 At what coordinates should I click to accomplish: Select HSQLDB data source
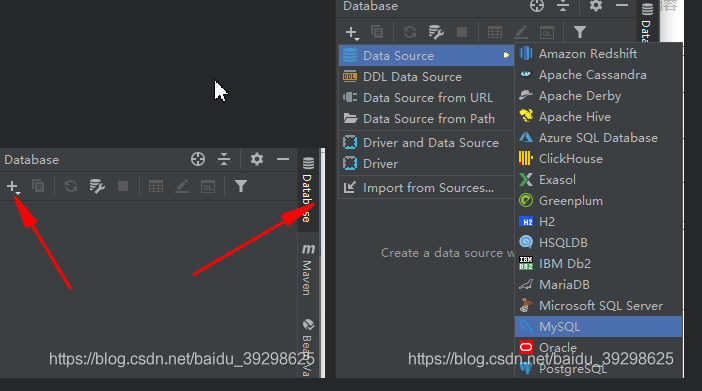pyautogui.click(x=599, y=243)
